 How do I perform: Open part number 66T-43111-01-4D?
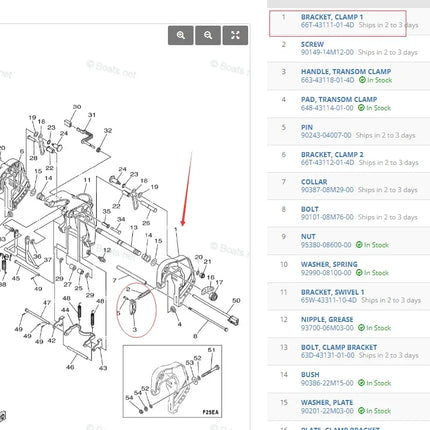[x=327, y=25]
